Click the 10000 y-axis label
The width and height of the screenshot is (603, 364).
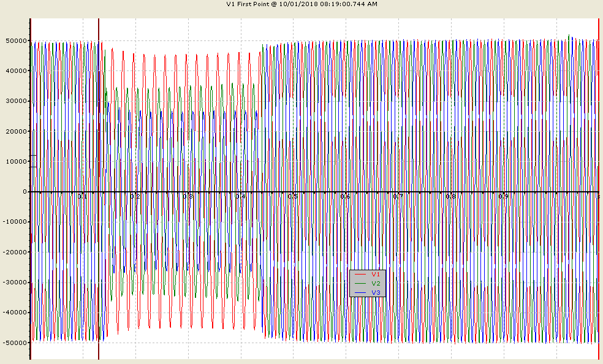click(16, 161)
